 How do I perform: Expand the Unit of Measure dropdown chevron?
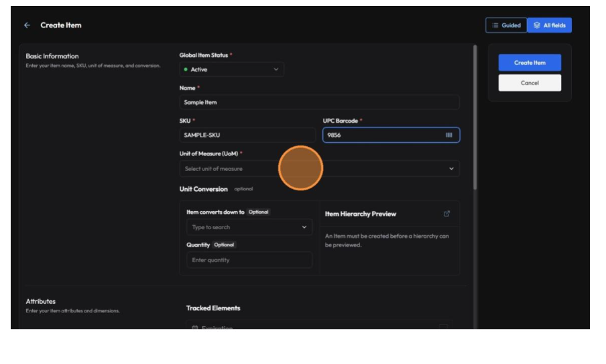tap(451, 169)
